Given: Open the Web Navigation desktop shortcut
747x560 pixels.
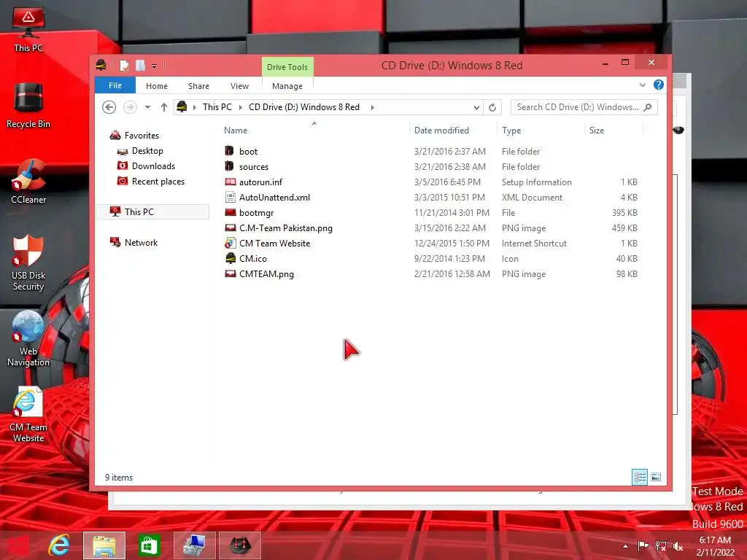Looking at the screenshot, I should (x=28, y=338).
